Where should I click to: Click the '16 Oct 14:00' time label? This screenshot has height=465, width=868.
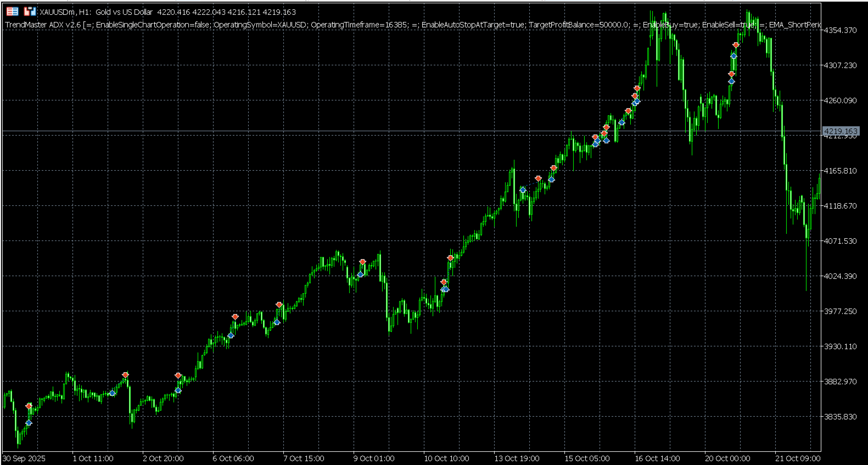pyautogui.click(x=657, y=458)
